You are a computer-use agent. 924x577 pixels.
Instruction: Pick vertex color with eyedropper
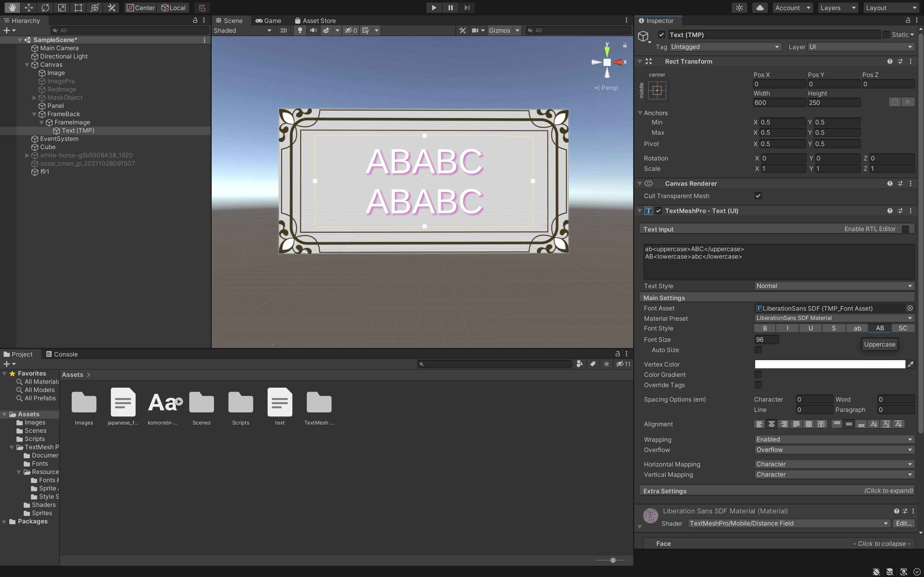pyautogui.click(x=911, y=364)
